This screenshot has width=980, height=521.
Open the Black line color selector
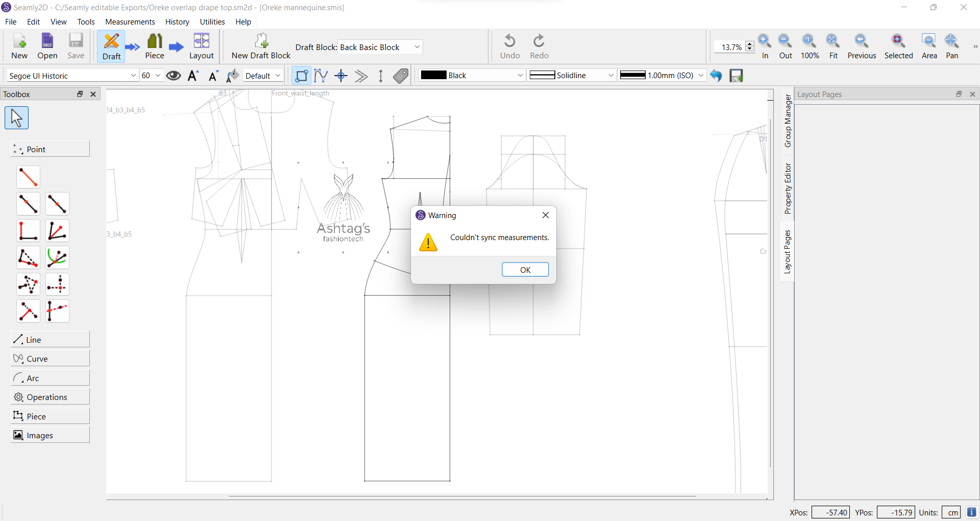[472, 76]
